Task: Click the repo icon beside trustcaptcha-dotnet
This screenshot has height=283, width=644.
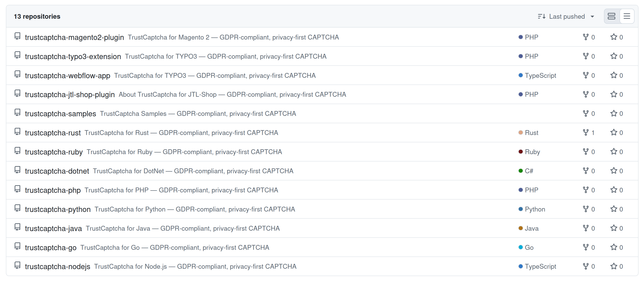Action: (x=17, y=170)
